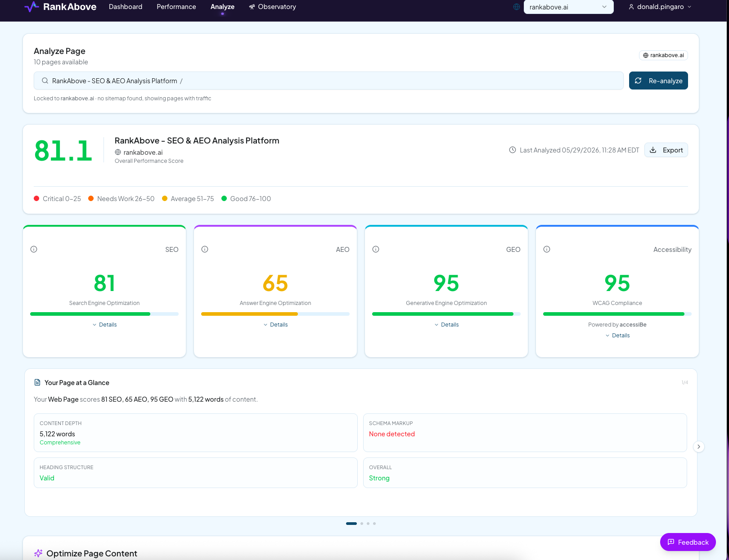The height and width of the screenshot is (560, 729).
Task: Click the GEO card info icon
Action: point(376,249)
